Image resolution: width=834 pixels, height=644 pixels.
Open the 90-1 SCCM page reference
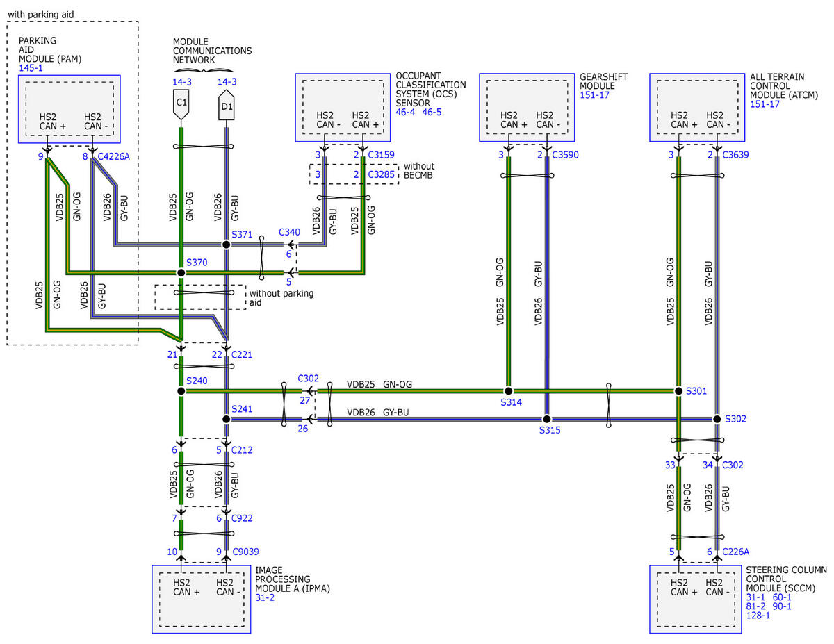coord(782,606)
